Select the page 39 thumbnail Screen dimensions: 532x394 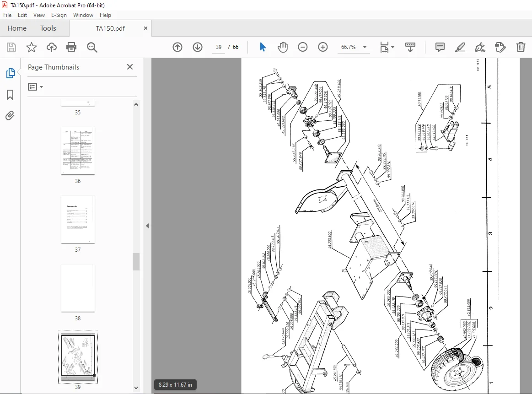click(78, 356)
